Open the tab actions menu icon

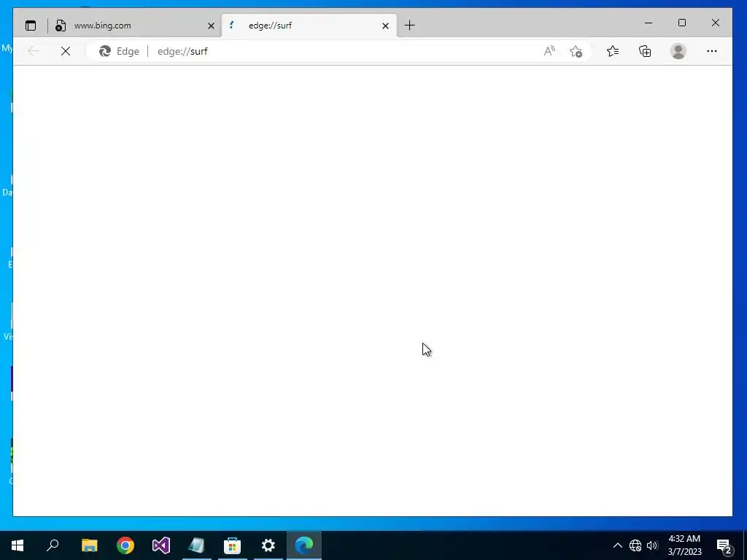(31, 26)
